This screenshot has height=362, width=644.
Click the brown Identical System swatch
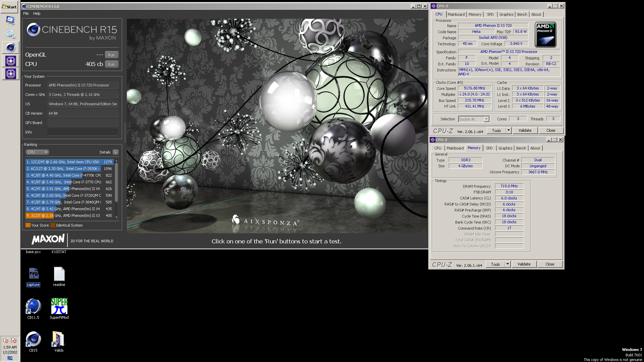click(53, 225)
